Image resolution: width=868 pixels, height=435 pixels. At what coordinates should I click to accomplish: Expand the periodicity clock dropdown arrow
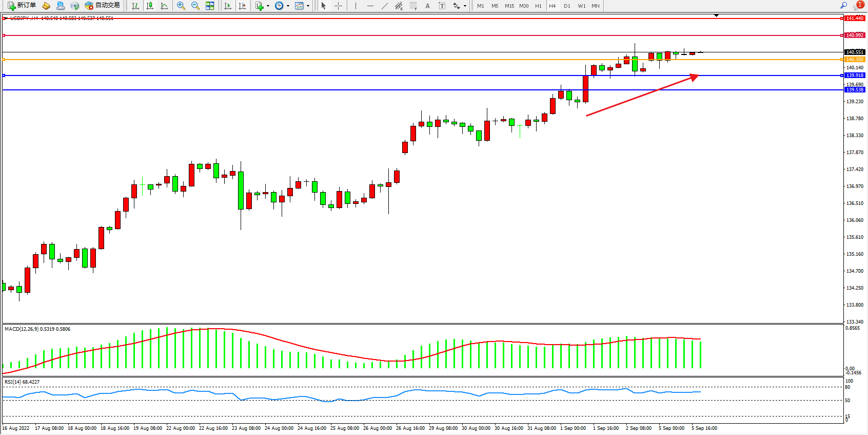click(x=288, y=6)
